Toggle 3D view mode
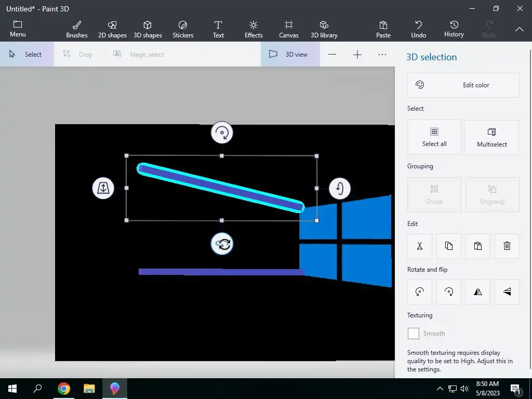The width and height of the screenshot is (532, 399). pos(290,54)
